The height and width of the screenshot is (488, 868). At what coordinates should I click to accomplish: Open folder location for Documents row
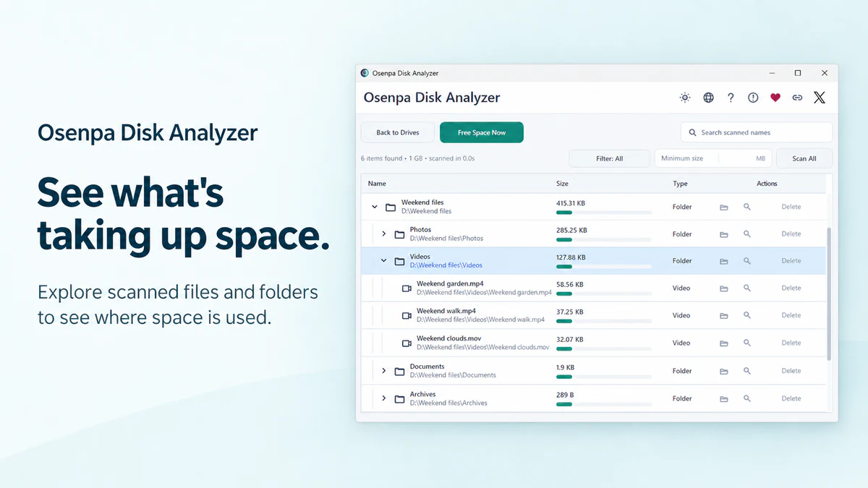coord(724,371)
